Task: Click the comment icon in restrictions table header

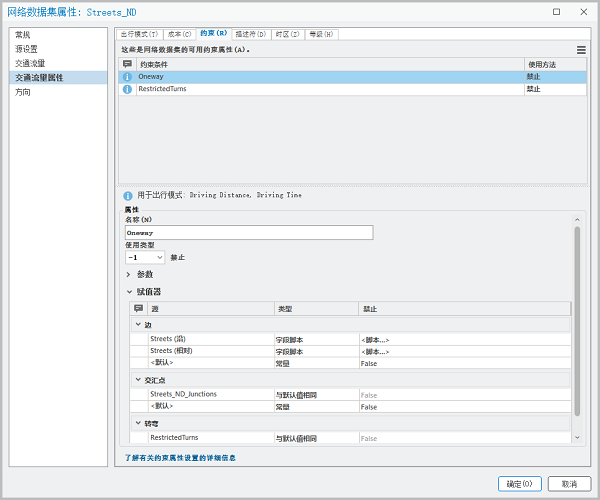Action: (127, 64)
